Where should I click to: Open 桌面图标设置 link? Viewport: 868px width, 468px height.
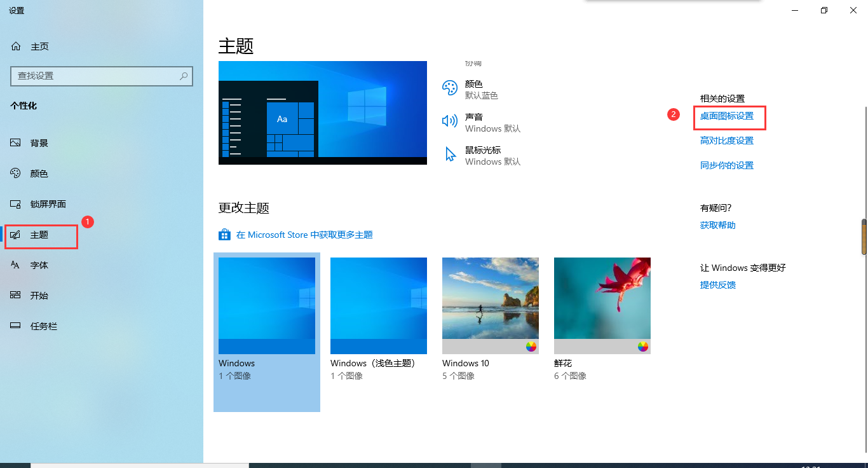point(727,116)
